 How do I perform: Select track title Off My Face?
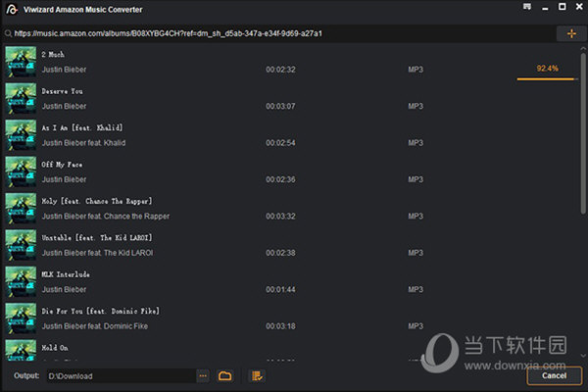(62, 165)
